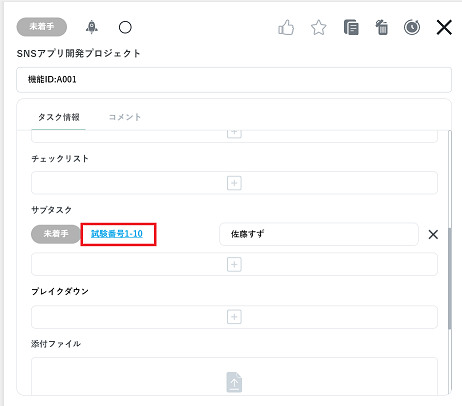Screen dimensions: 462x406
Task: Open the 試験番号1-10 subtask link
Action: (117, 234)
